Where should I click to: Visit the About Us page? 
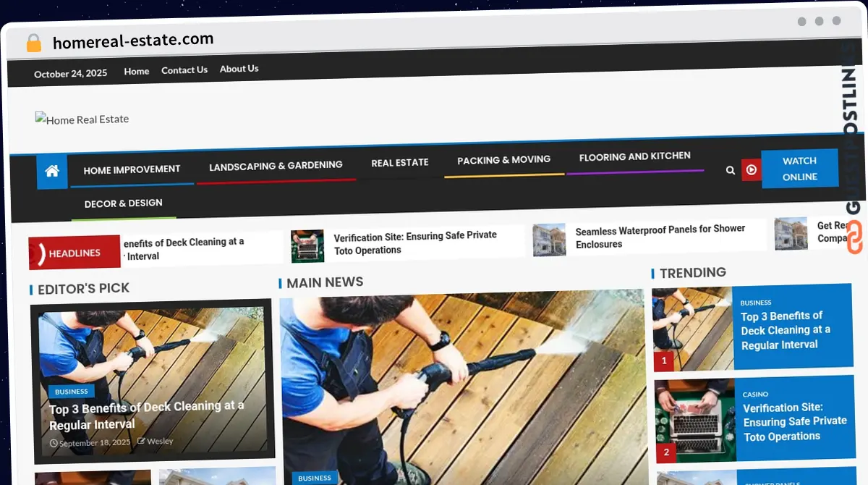coord(239,69)
